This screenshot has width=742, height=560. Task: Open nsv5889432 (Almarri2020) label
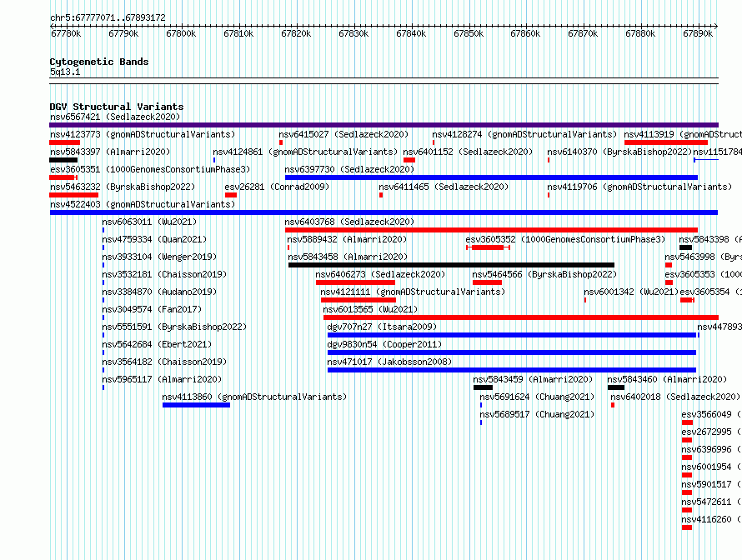click(x=347, y=239)
